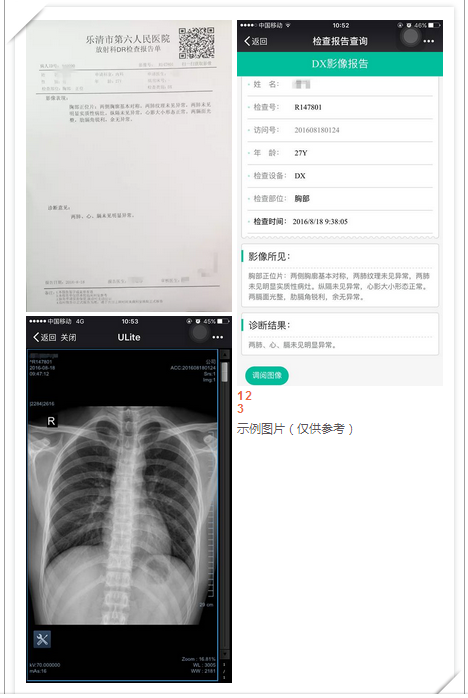This screenshot has height=698, width=468.
Task: Tap the 返回 back arrow in ULite screen
Action: [x=44, y=337]
